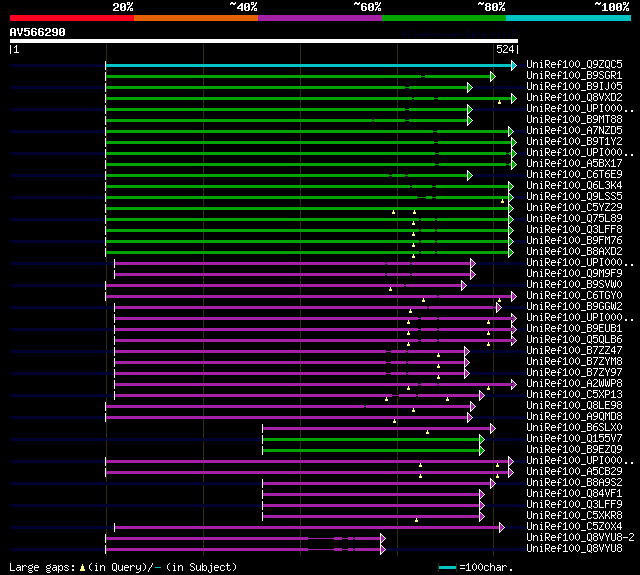640x575 pixels.
Task: Click the cyan alignment bar for Q9ZQC5
Action: coord(309,65)
